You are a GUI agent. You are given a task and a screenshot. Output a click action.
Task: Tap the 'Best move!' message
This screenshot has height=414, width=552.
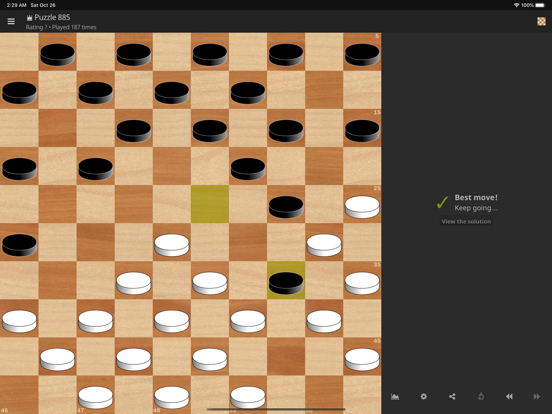coord(476,197)
